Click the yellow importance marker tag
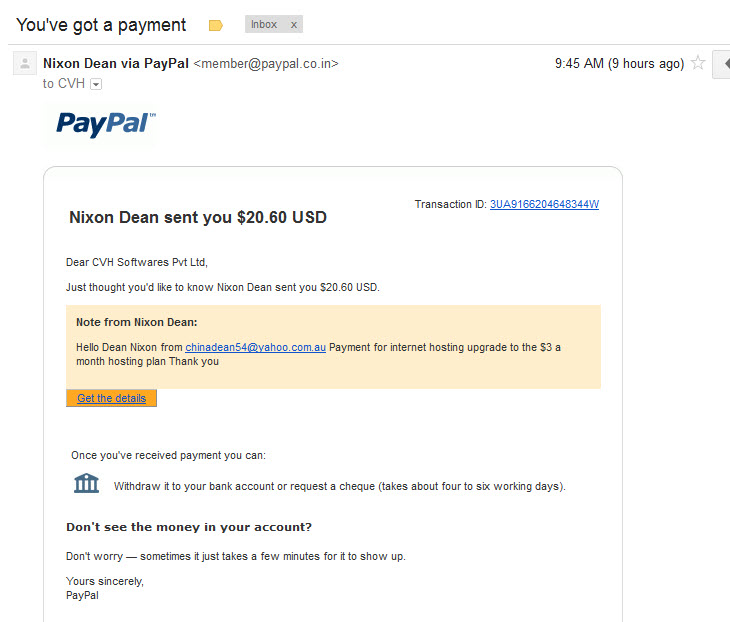The image size is (730, 622). click(216, 25)
